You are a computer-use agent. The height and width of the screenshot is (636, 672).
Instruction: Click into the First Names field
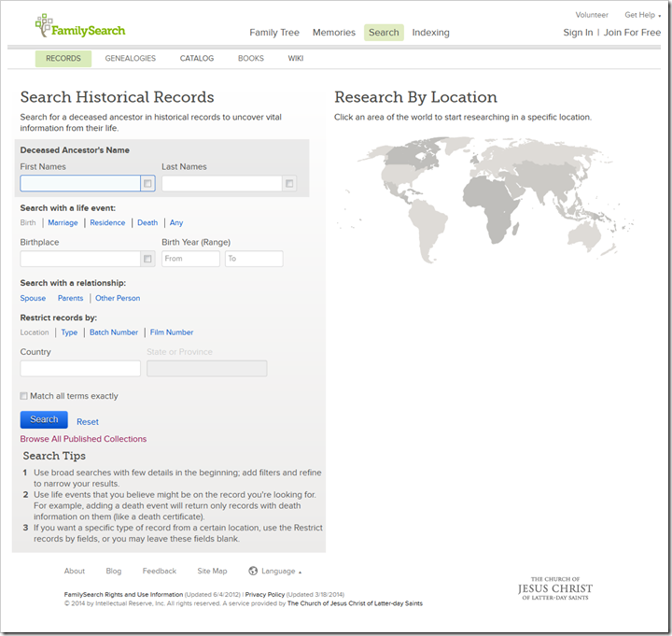click(x=80, y=184)
